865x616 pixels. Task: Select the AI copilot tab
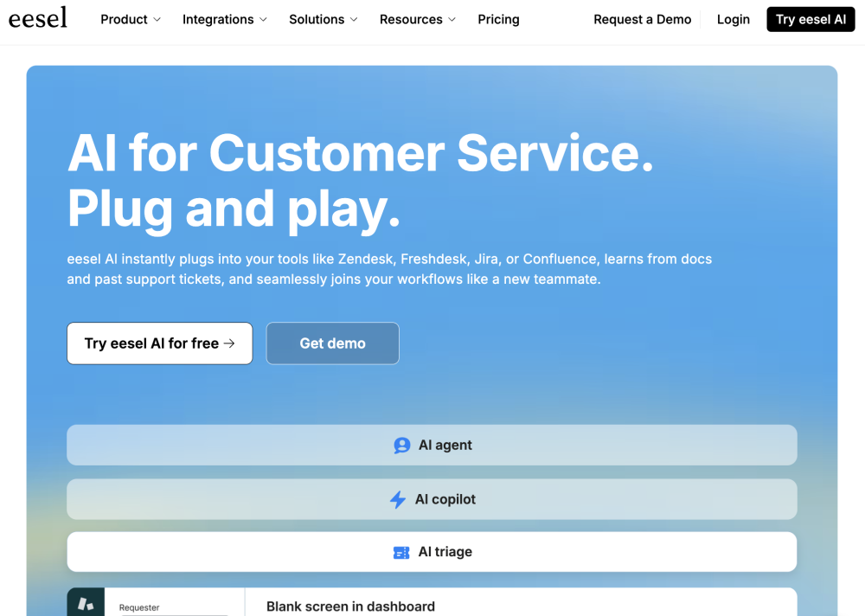[x=432, y=499]
